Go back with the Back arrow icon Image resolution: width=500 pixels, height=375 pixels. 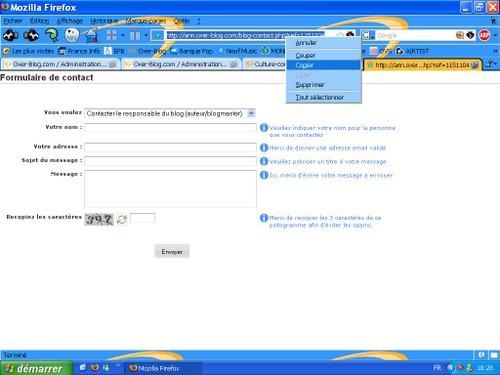tap(10, 35)
